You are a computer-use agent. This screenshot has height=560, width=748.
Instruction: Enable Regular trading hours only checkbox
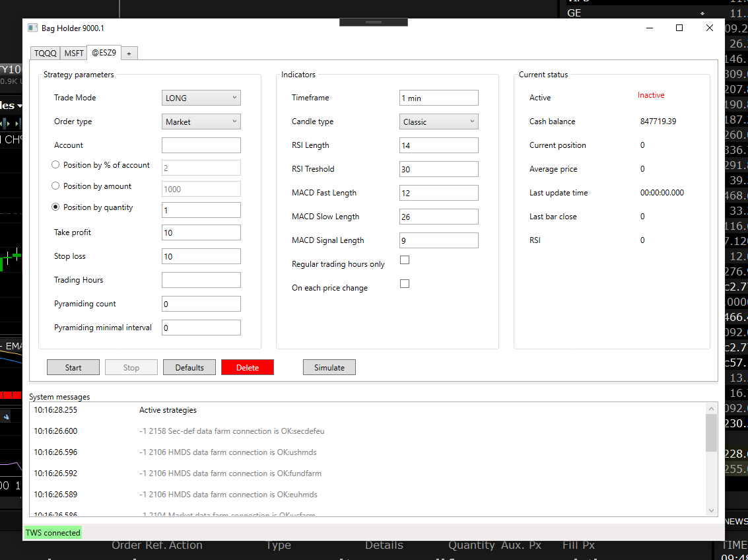[405, 260]
